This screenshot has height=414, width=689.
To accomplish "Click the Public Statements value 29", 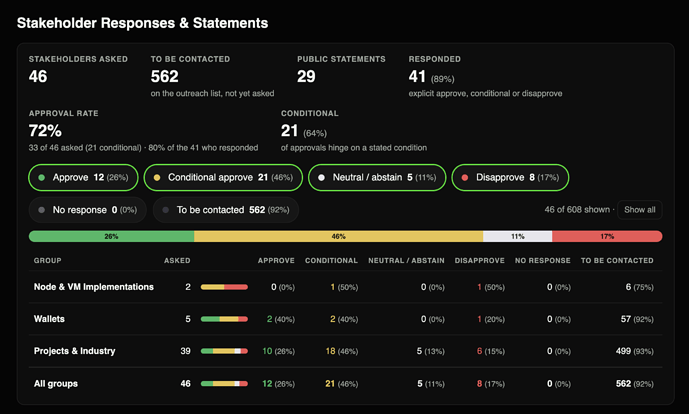I will [306, 76].
